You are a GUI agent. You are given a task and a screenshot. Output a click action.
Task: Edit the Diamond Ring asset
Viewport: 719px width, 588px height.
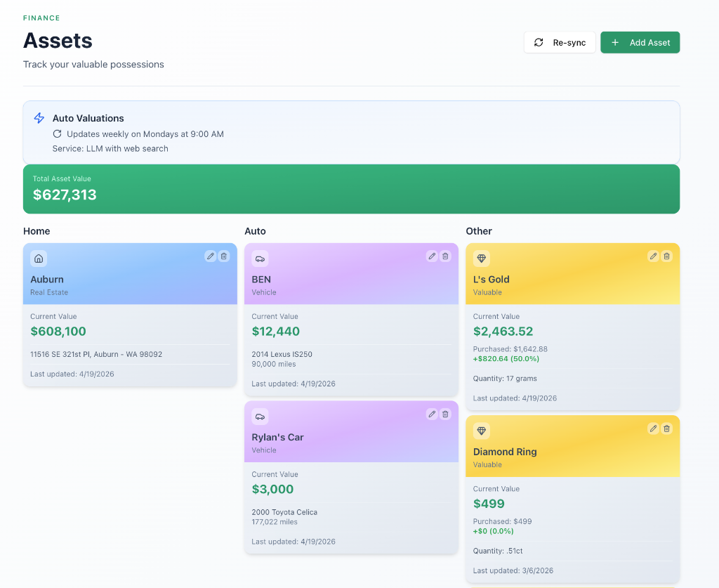[x=653, y=429]
